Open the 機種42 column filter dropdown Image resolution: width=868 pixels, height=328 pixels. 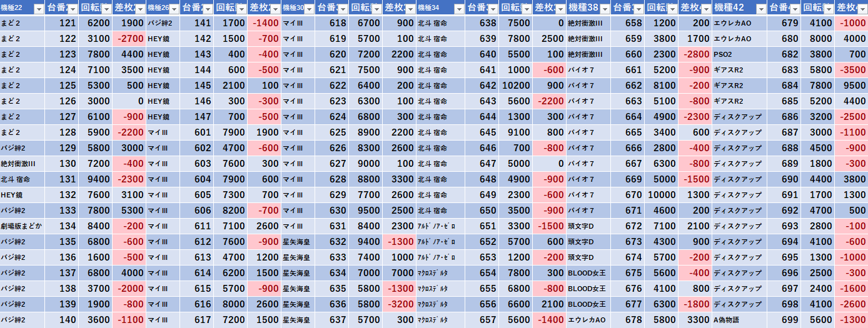760,8
